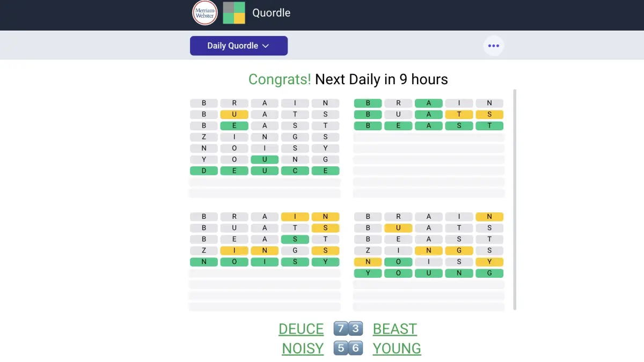The width and height of the screenshot is (644, 362).
Task: Follow the NOISY word link
Action: (x=303, y=348)
